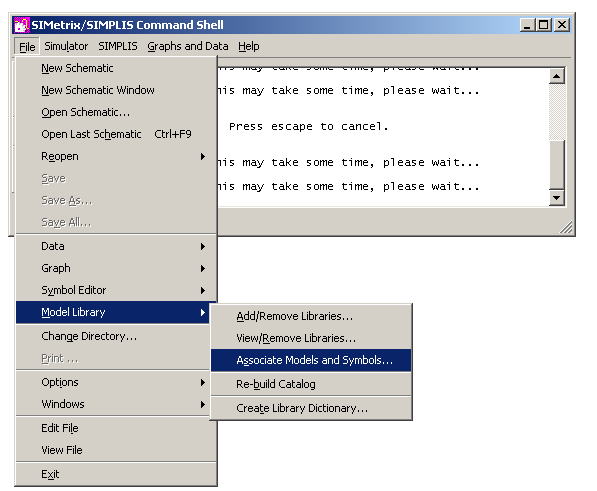Expand the Graph submenu
This screenshot has height=491, width=597.
[116, 268]
